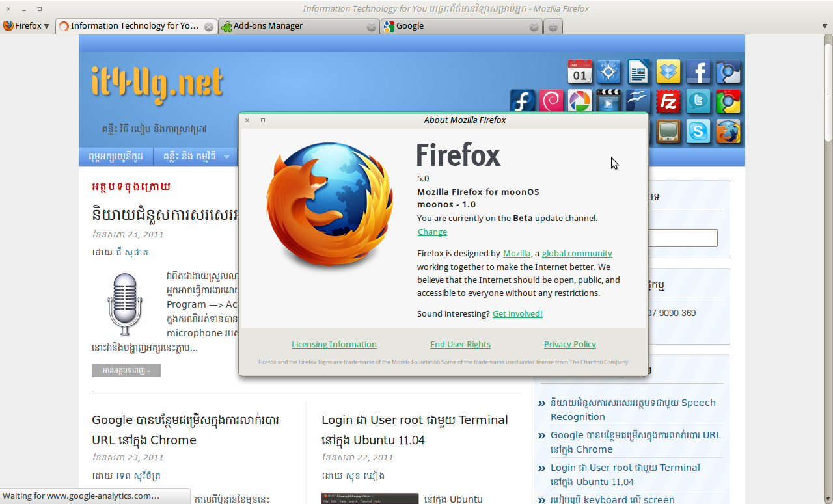This screenshot has height=504, width=833.
Task: Click the Debian swirl icon
Action: [x=551, y=101]
